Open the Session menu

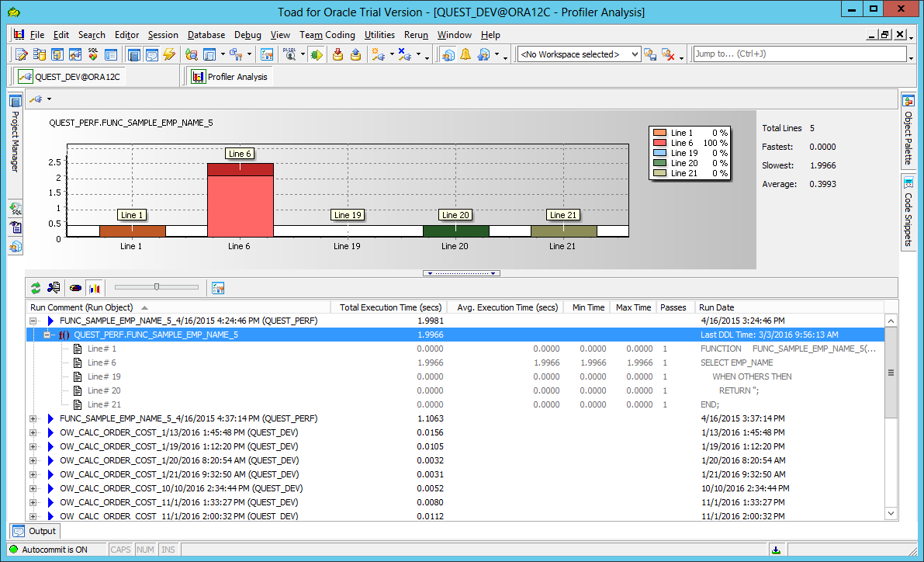163,35
